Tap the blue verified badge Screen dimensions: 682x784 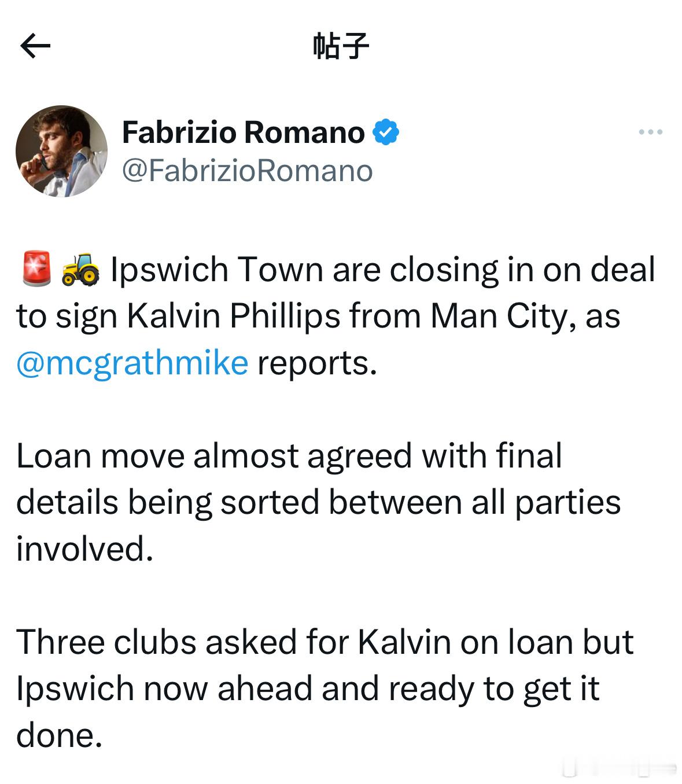386,132
